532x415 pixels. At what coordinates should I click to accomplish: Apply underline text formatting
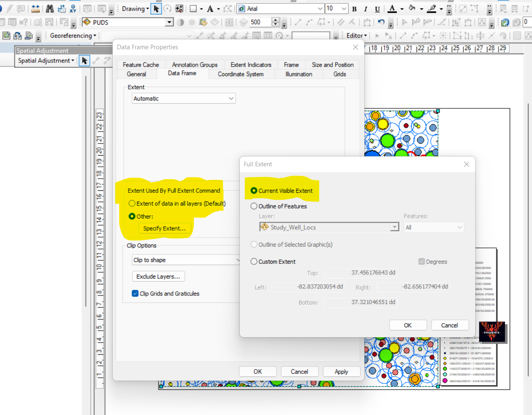click(377, 8)
